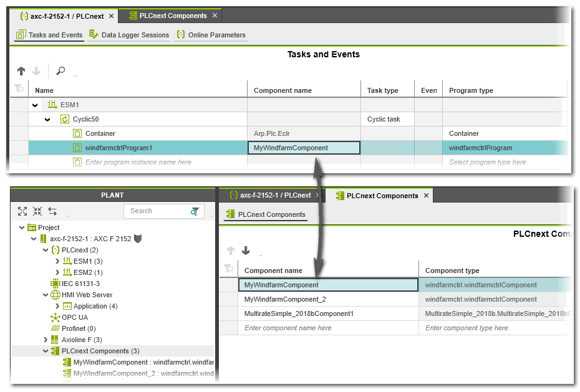Click move down arrow in PLCnext Components toolbar
580x392 pixels.
click(x=246, y=251)
